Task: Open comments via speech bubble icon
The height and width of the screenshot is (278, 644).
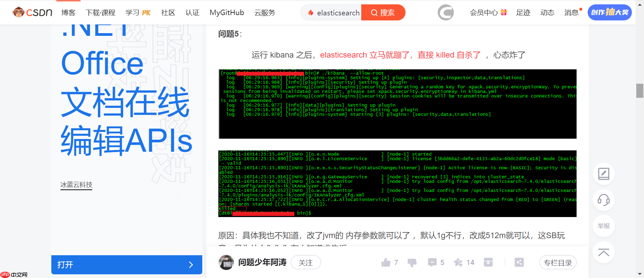Action: [432, 263]
